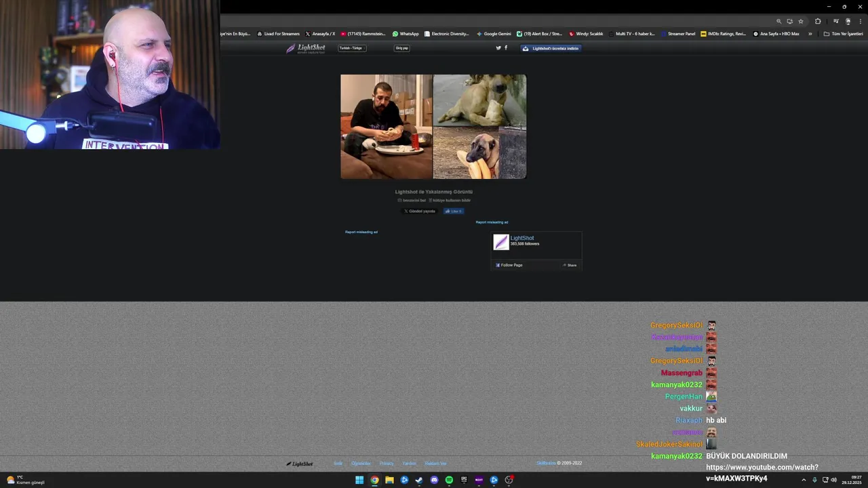Open the taskbar clock and date
The image size is (868, 488).
pos(852,480)
